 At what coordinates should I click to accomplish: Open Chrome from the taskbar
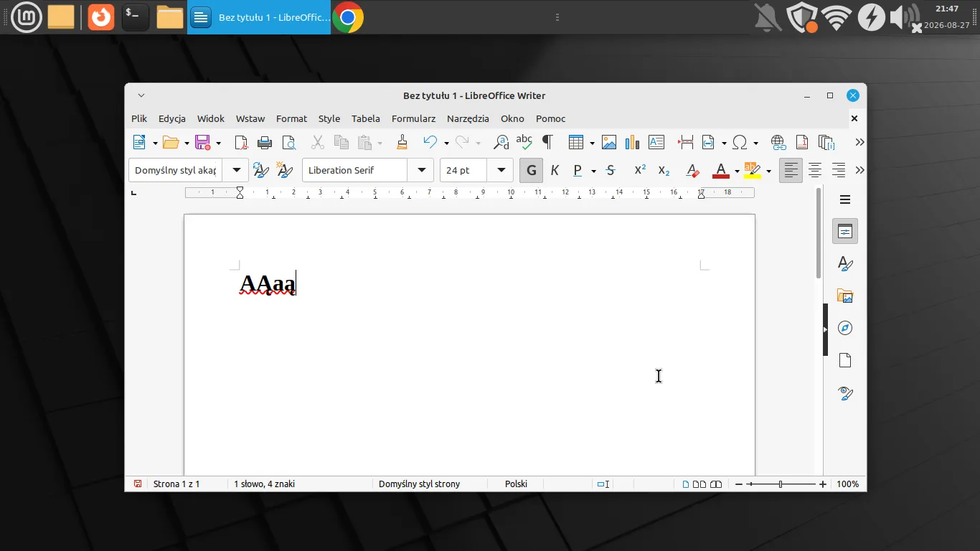point(348,17)
